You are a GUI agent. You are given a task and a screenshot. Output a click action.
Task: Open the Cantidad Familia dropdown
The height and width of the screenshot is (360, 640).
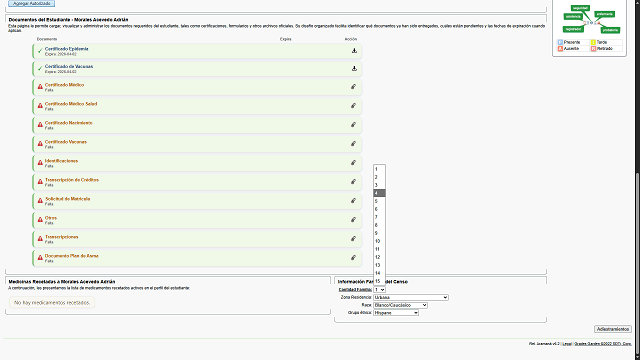pyautogui.click(x=379, y=289)
